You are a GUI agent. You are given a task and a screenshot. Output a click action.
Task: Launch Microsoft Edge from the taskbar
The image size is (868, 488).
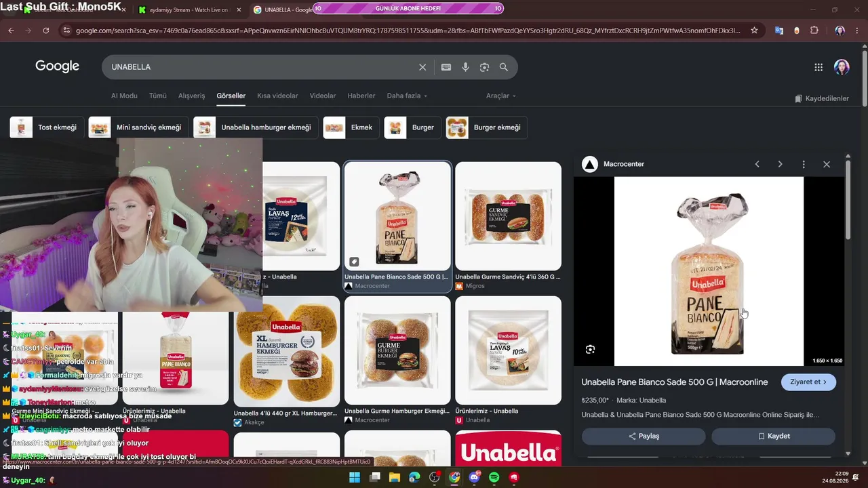pyautogui.click(x=414, y=477)
